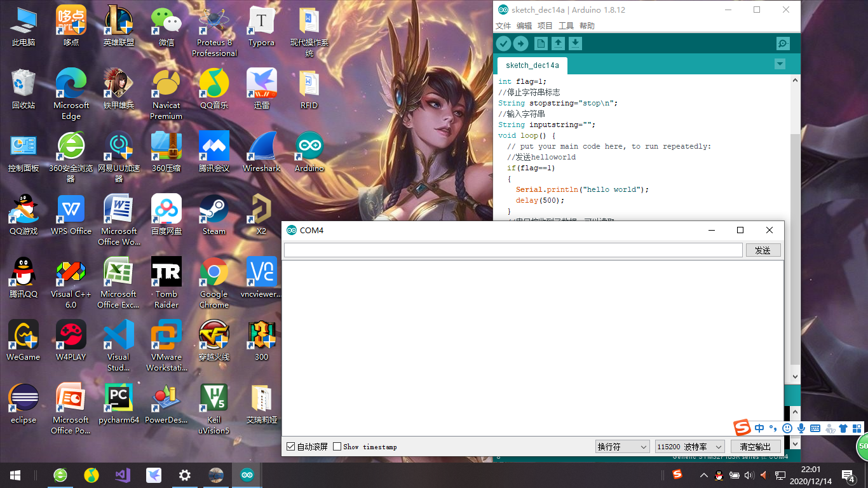Show hidden tray icons chevron
The image size is (868, 488).
[703, 475]
